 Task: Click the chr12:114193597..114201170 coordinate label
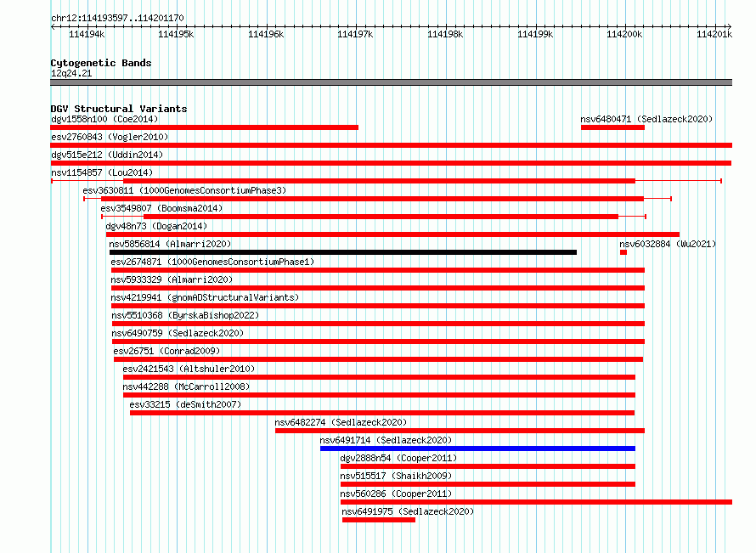click(x=117, y=18)
